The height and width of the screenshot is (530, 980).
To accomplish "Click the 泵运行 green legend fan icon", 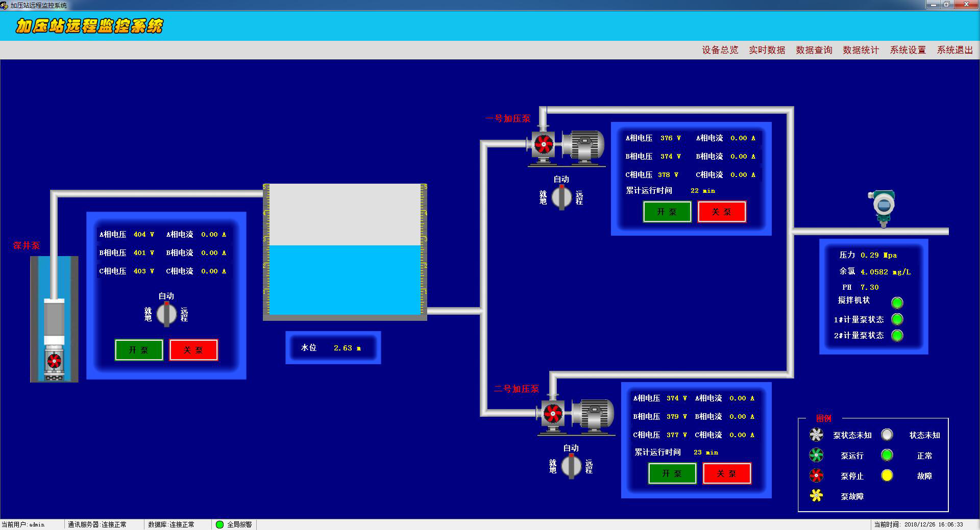I will click(816, 455).
